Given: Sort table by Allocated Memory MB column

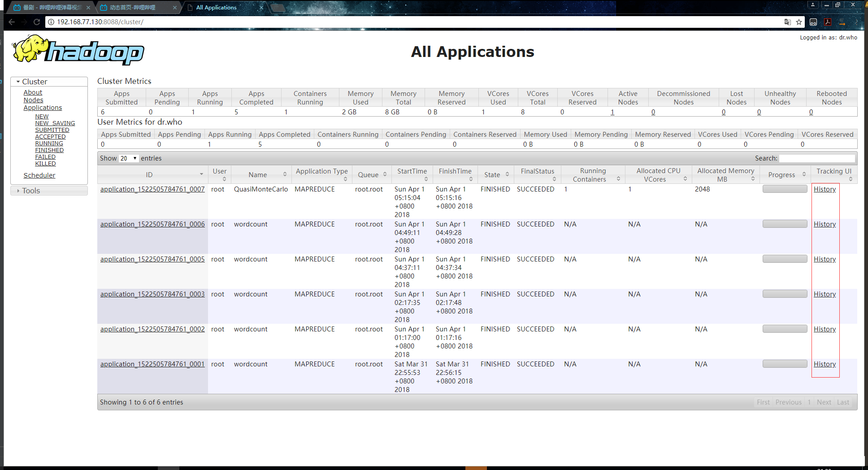Looking at the screenshot, I should pyautogui.click(x=753, y=178).
